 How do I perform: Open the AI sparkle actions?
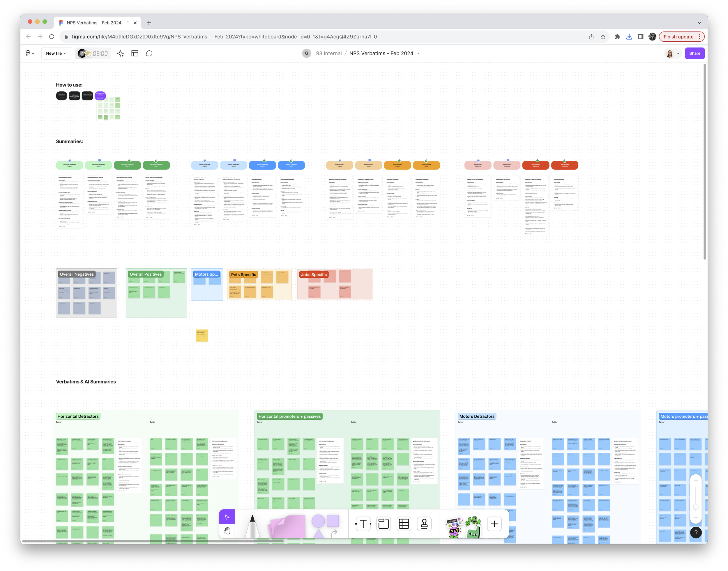pos(120,54)
